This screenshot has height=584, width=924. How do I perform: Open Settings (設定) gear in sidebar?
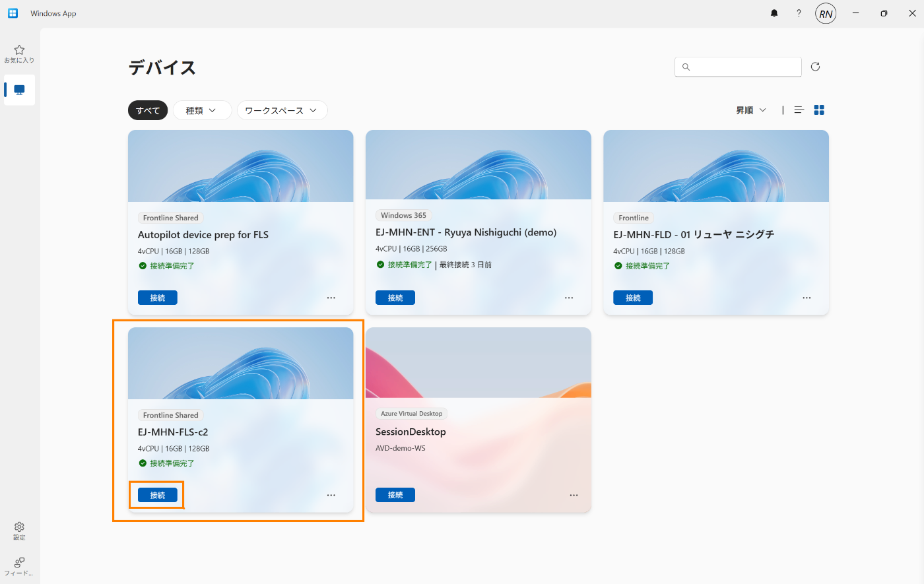pyautogui.click(x=19, y=531)
